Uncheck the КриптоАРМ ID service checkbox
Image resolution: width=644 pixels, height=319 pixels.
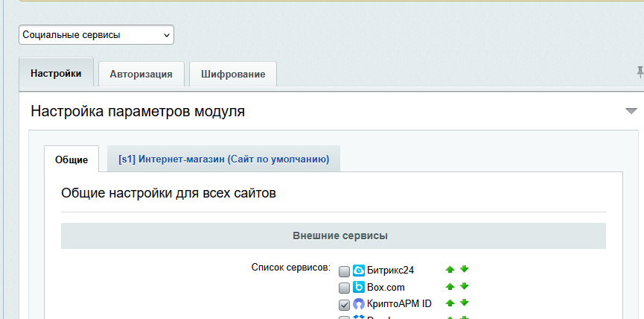[344, 304]
